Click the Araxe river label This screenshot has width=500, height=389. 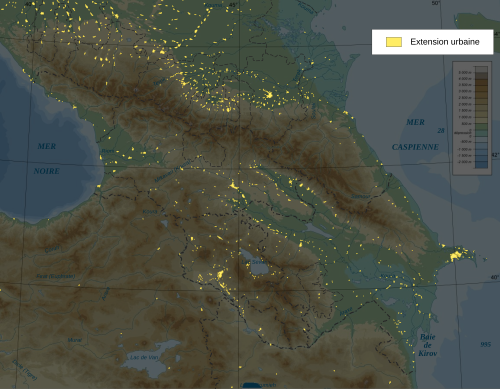point(346,312)
